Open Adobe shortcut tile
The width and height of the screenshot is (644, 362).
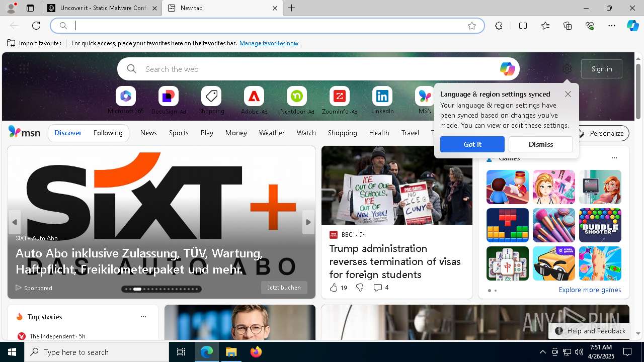254,101
